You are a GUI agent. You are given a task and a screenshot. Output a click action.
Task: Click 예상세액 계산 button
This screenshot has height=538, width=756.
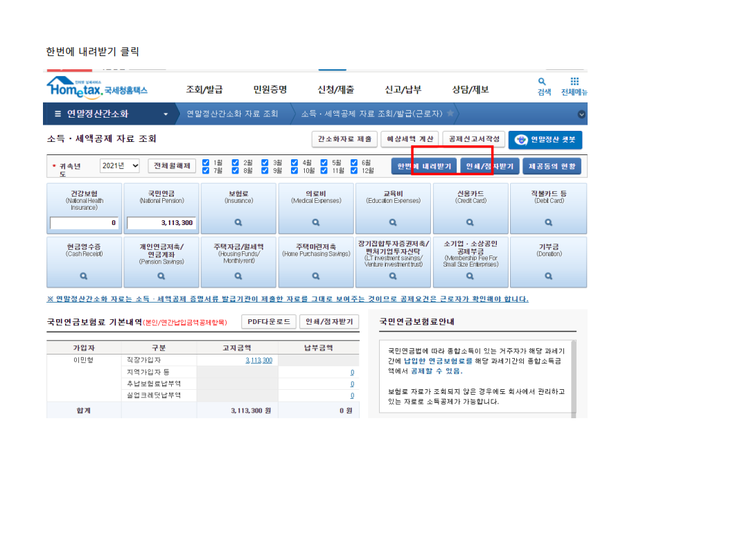410,139
